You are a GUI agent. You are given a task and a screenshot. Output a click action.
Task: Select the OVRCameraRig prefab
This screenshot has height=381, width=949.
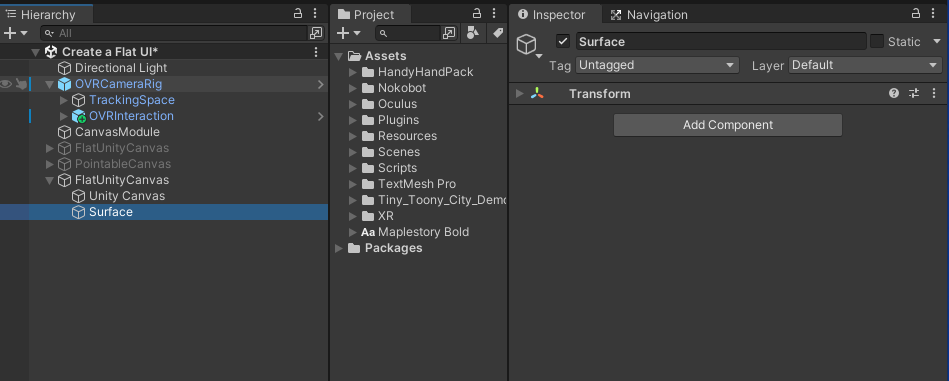(x=118, y=84)
